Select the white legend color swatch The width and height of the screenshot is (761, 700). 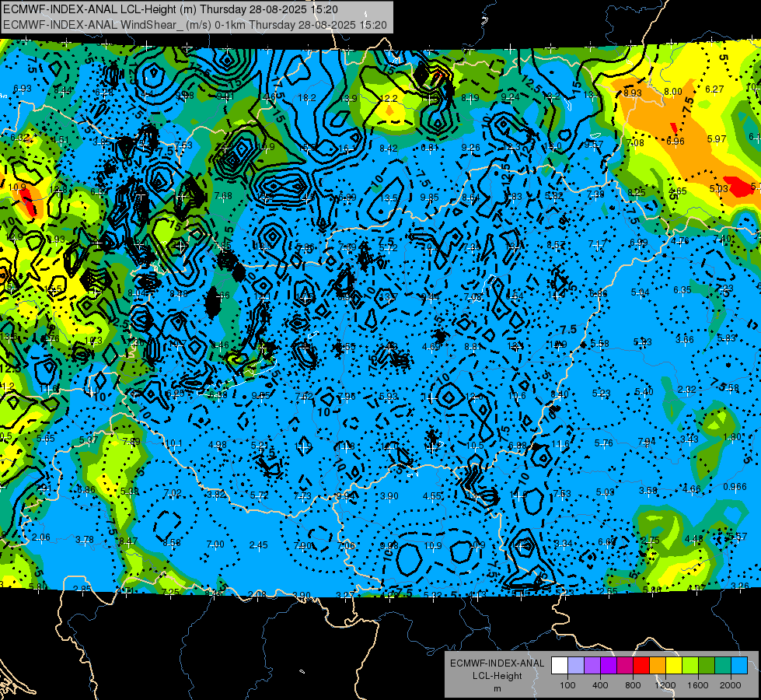click(559, 666)
